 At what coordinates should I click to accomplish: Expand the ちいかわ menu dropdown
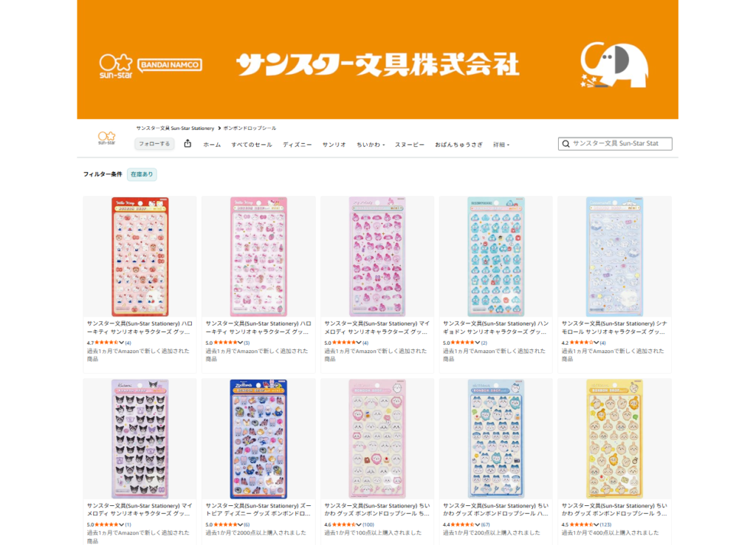pyautogui.click(x=371, y=145)
